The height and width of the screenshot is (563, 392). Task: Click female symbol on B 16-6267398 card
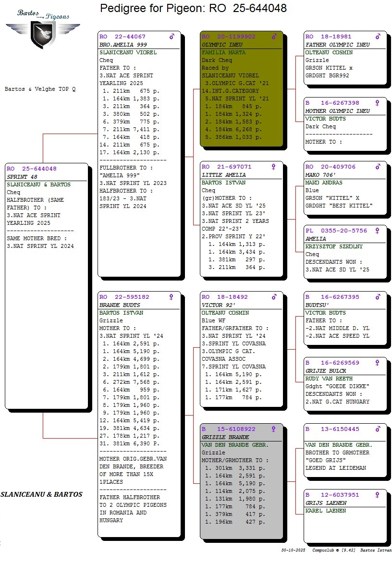[x=378, y=103]
